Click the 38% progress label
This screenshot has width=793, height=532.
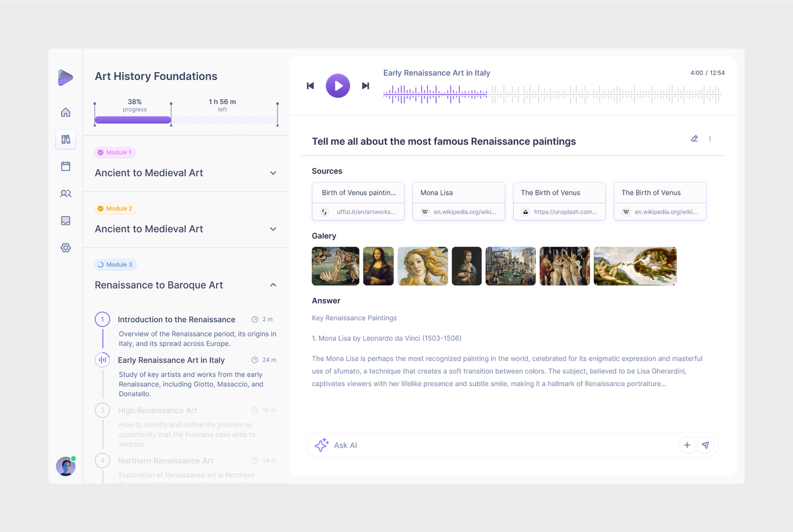[134, 105]
